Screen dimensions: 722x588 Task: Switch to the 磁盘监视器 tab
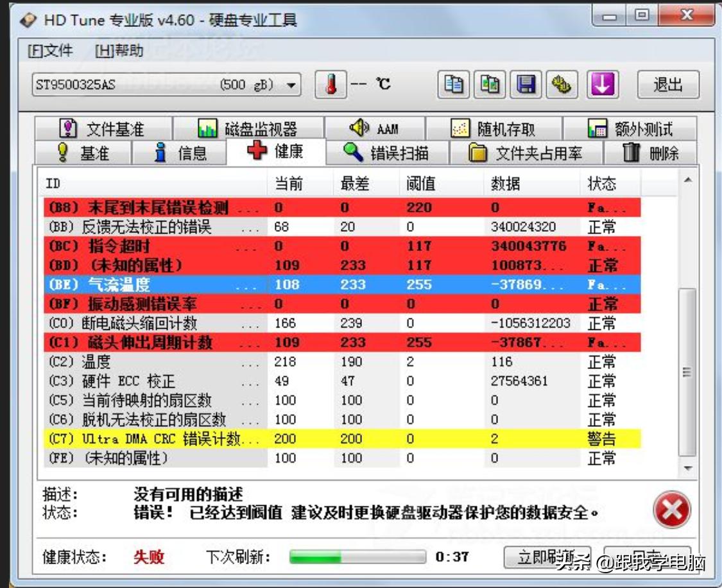tap(259, 126)
